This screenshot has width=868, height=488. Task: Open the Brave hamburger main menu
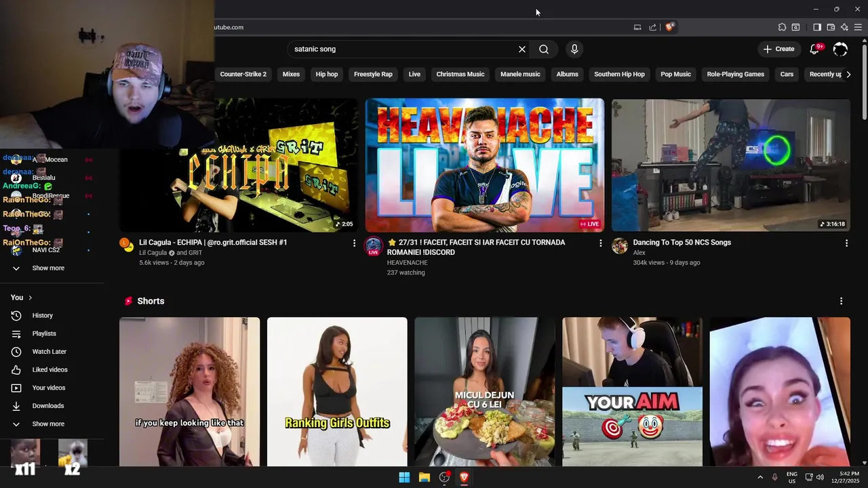(x=858, y=27)
